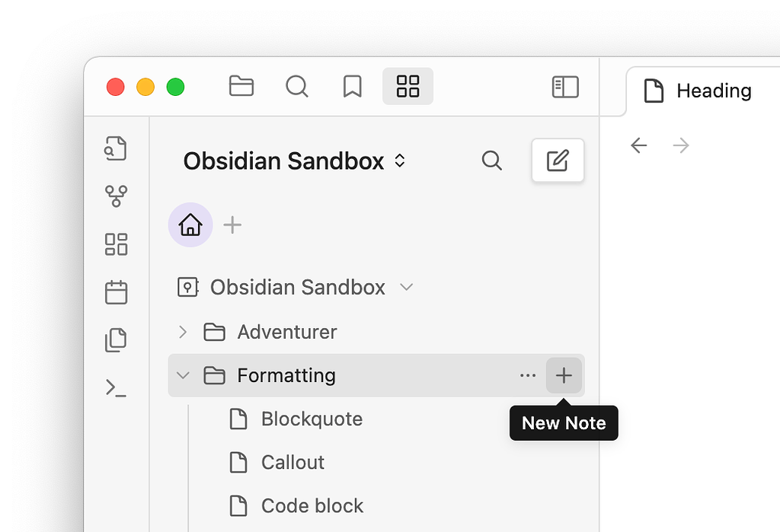Start a search with the magnifier above the vault
Image resolution: width=780 pixels, height=532 pixels.
(491, 161)
